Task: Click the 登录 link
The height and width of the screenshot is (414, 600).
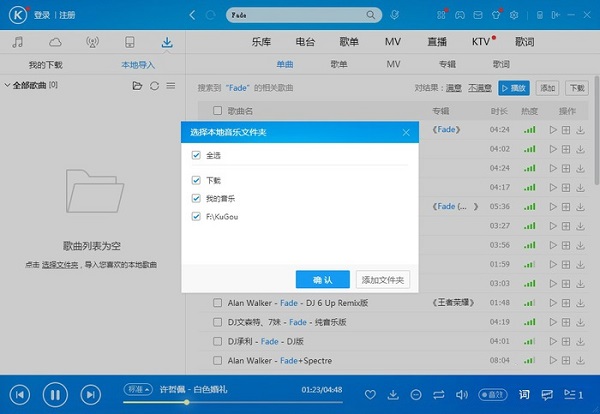Action: tap(42, 15)
